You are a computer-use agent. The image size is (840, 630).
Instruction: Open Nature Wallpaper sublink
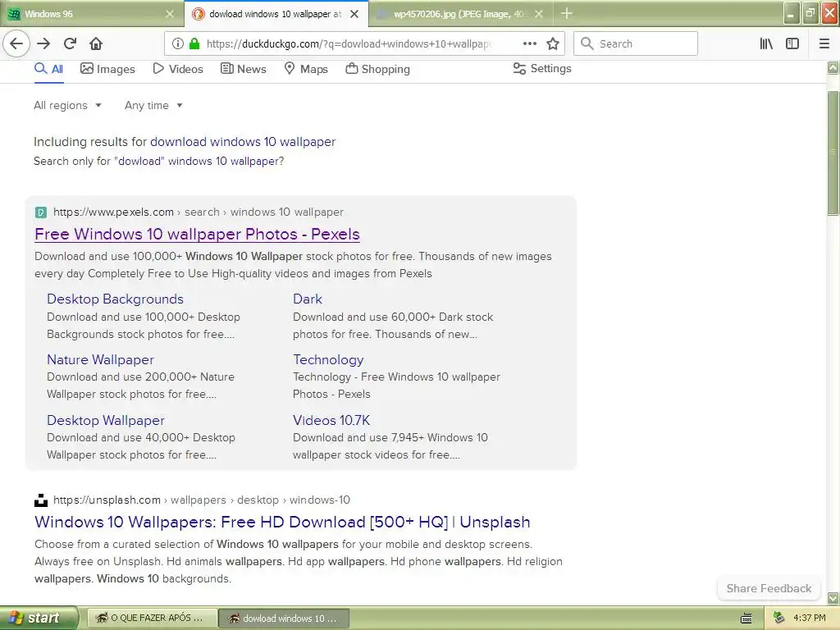click(100, 359)
